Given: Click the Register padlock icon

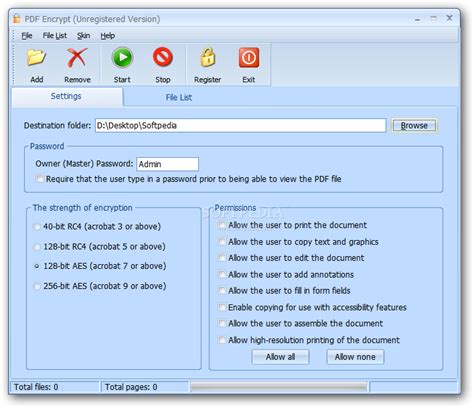Looking at the screenshot, I should pyautogui.click(x=208, y=57).
